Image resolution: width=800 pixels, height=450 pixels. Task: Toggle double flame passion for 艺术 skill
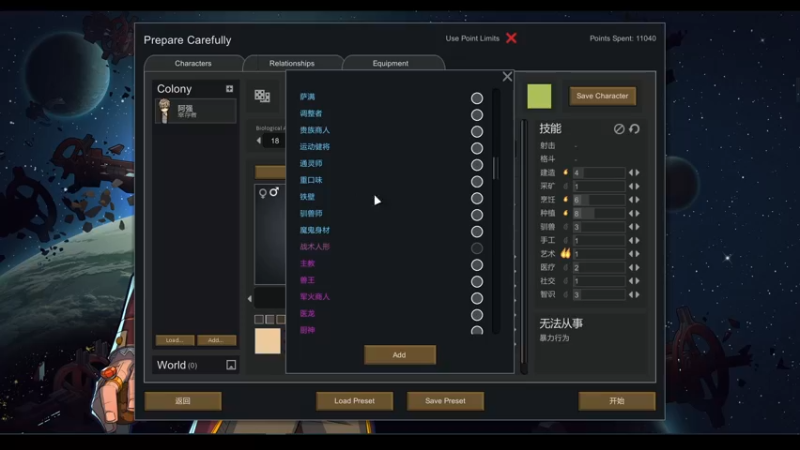(565, 253)
